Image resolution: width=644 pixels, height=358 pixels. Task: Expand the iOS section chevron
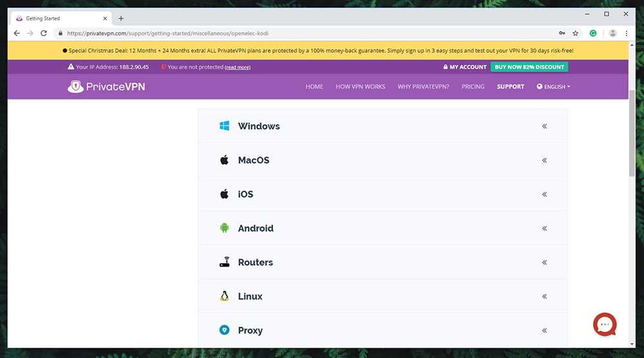(x=544, y=194)
